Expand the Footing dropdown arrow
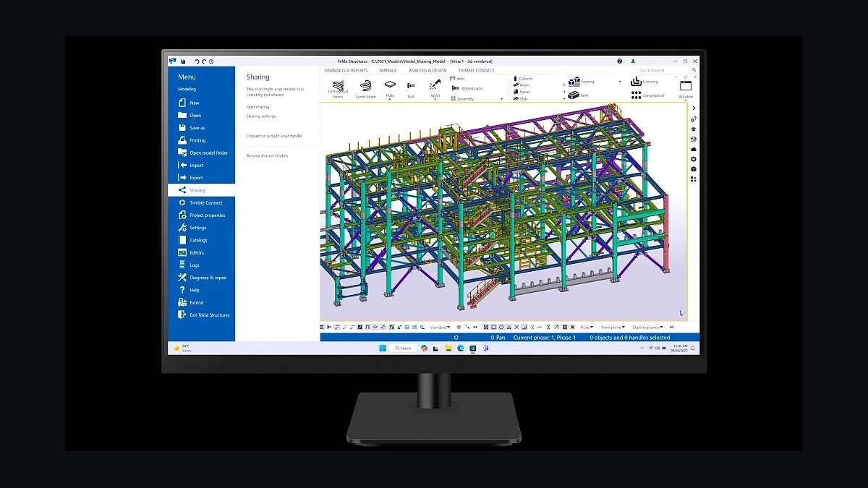 (x=620, y=82)
